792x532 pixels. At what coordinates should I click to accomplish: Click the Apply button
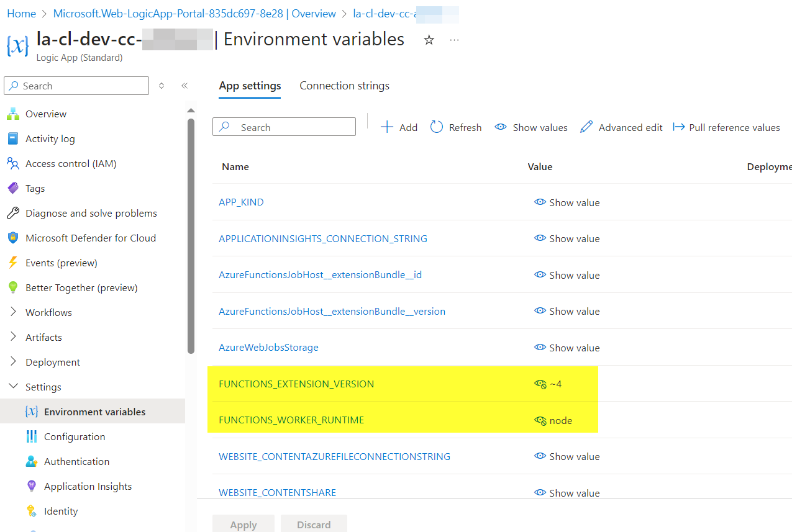244,525
